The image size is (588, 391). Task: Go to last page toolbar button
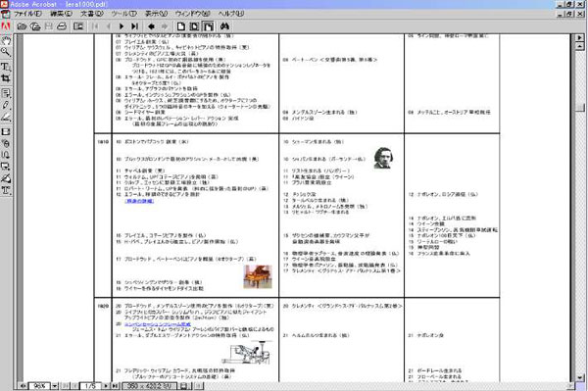(x=135, y=26)
